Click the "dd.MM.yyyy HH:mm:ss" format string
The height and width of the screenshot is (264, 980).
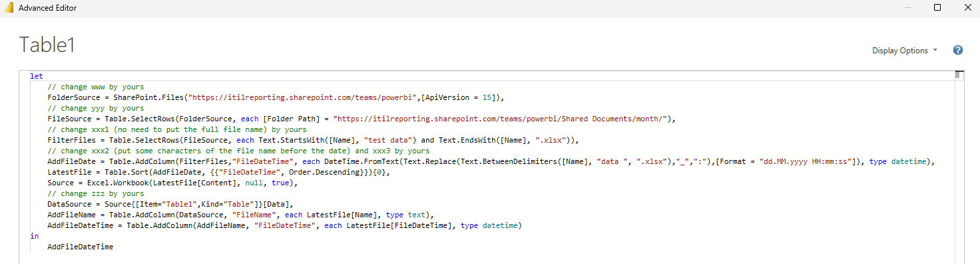(x=803, y=161)
